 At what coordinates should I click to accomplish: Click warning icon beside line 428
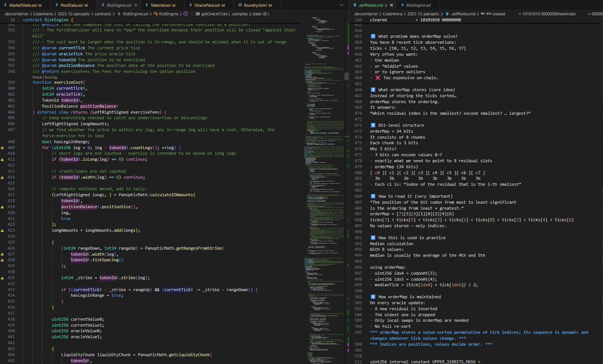point(3,260)
